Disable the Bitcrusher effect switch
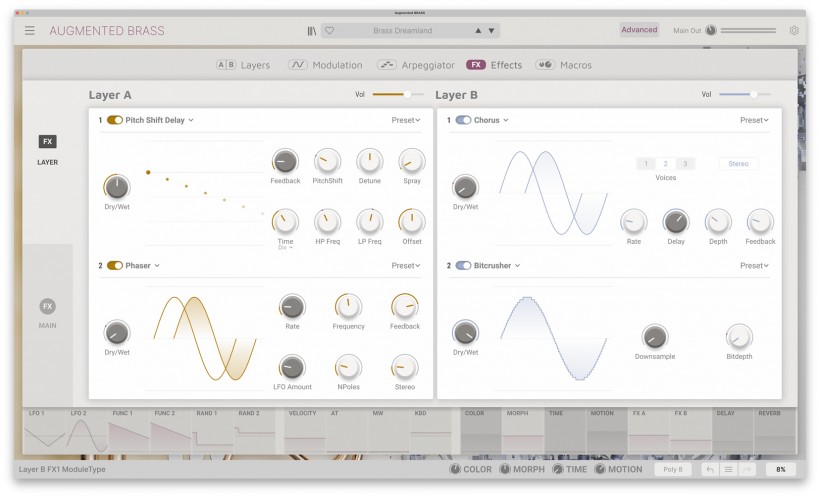The image size is (820, 497). (x=463, y=266)
